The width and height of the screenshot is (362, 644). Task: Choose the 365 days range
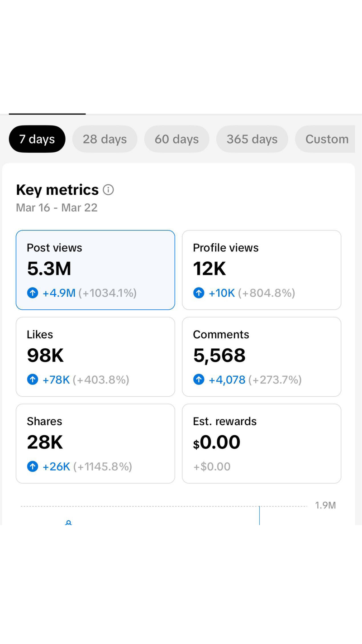tap(252, 139)
